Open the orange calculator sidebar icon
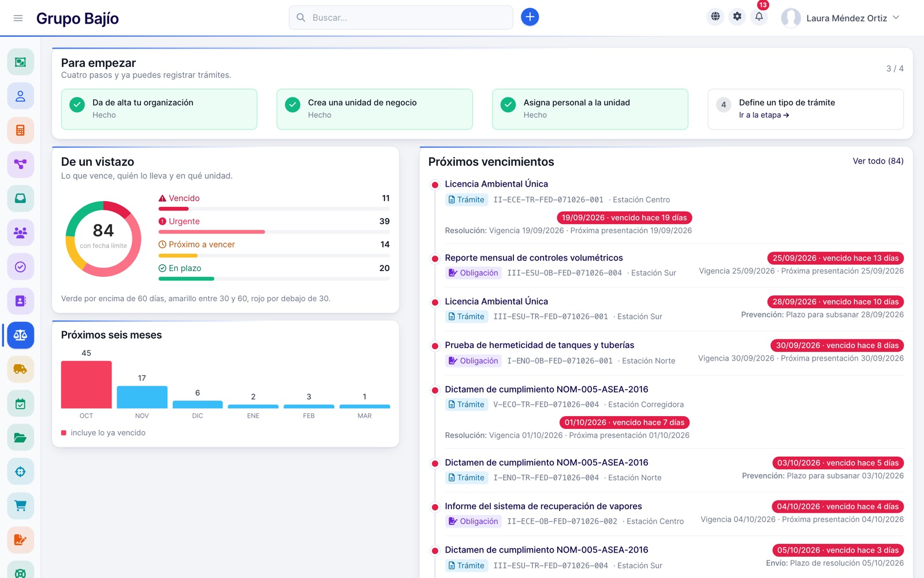Viewport: 924px width, 578px height. 20,130
